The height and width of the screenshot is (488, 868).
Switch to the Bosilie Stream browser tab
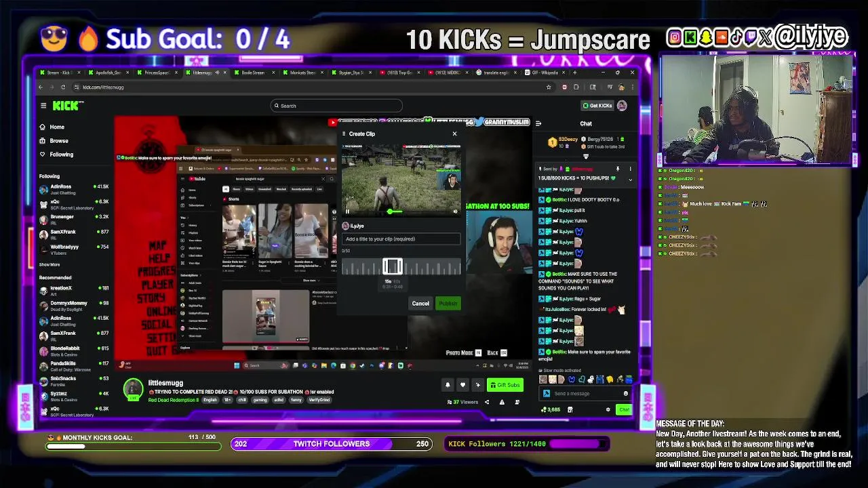[254, 73]
